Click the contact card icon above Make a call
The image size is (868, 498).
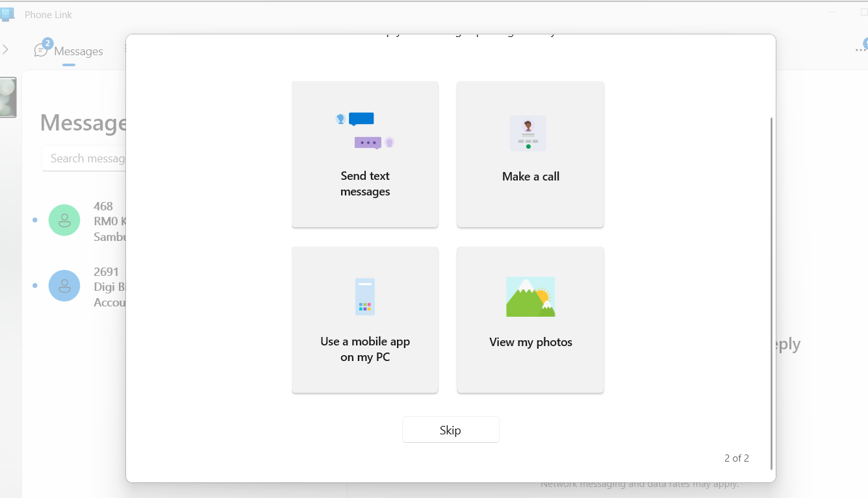coord(528,133)
